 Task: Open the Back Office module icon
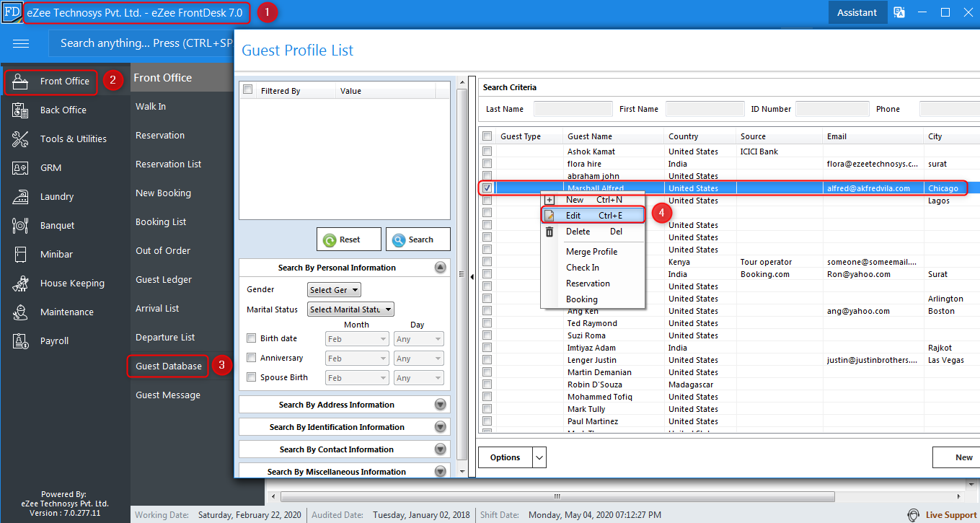(20, 110)
